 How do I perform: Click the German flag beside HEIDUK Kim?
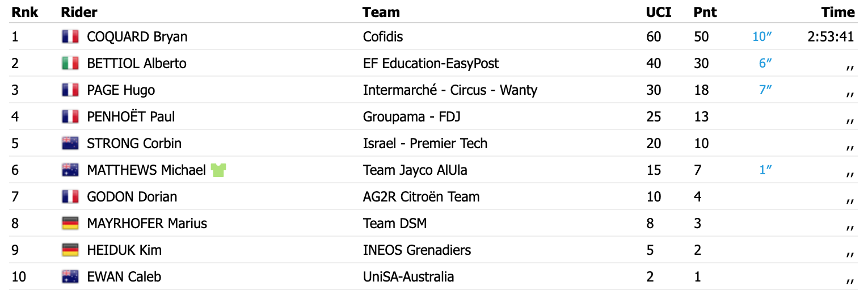pyautogui.click(x=70, y=250)
